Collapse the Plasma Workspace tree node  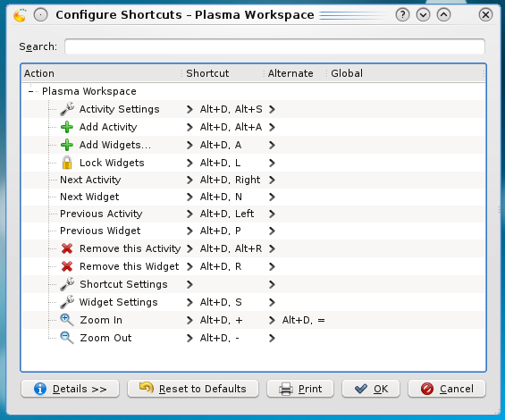coord(31,91)
